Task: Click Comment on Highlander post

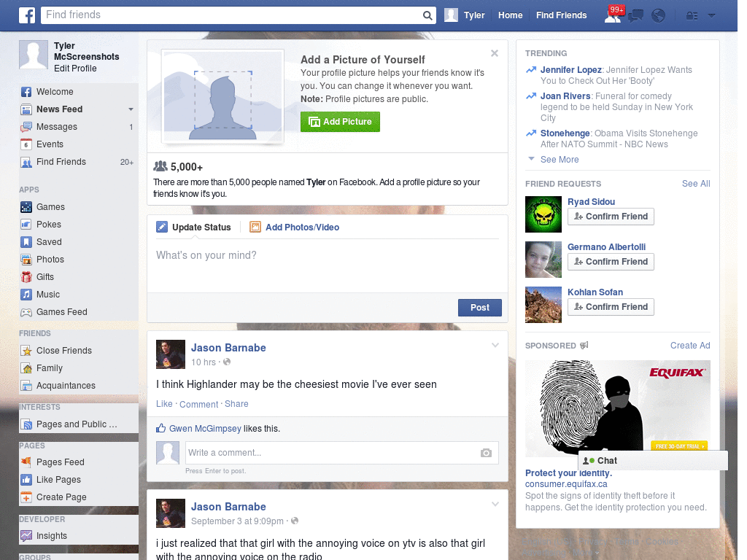Action: click(x=198, y=404)
